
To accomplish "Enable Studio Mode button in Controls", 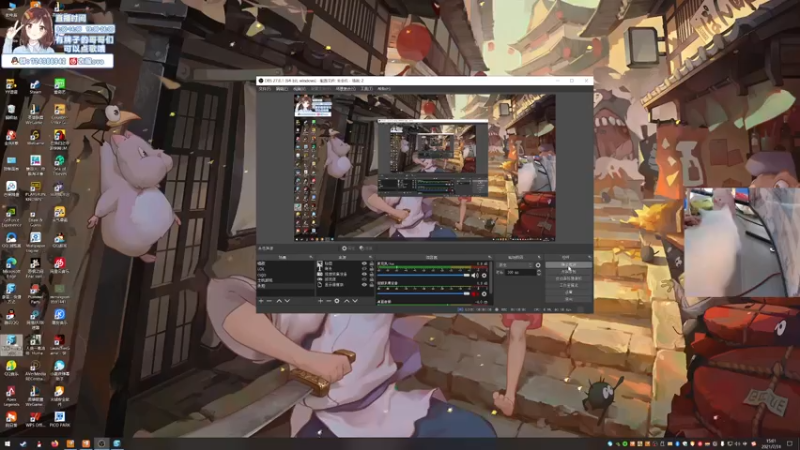I will 568,285.
